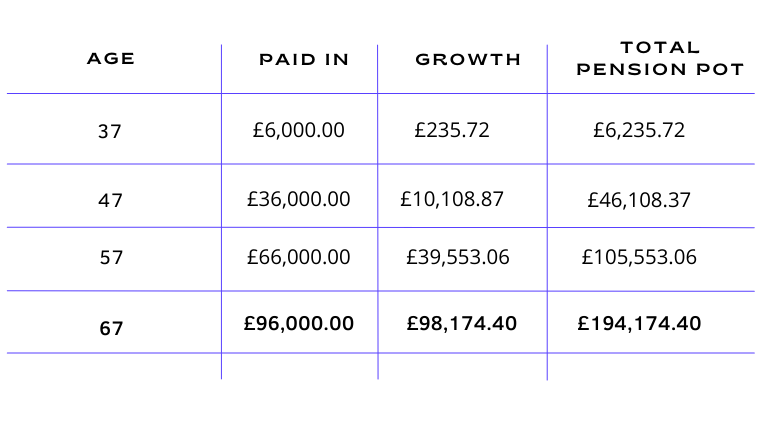This screenshot has height=426, width=757.
Task: Click the age 57 cell
Action: tap(111, 257)
